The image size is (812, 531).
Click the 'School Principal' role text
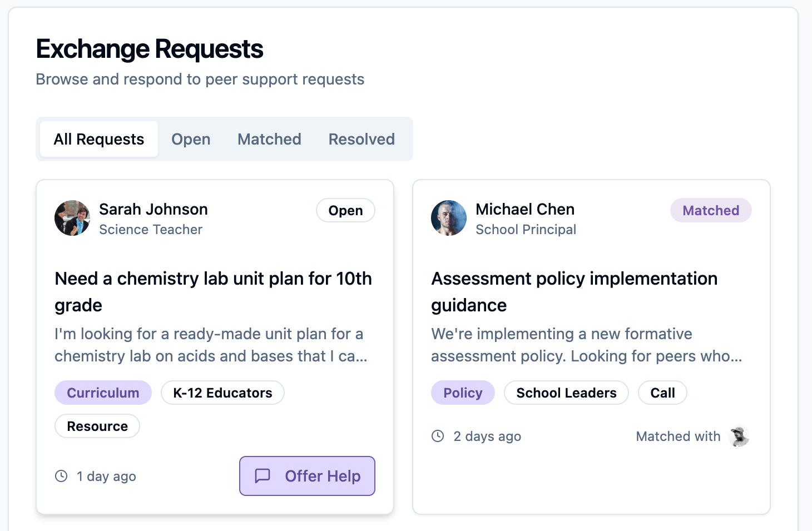click(x=526, y=229)
